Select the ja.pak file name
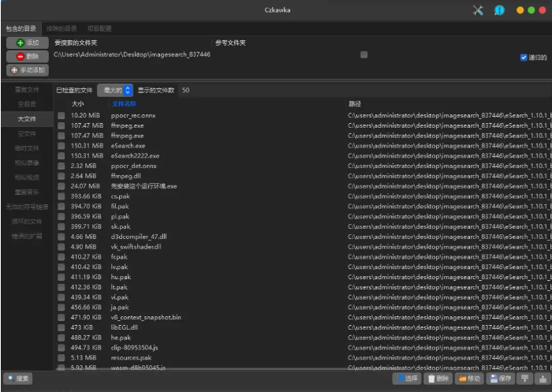The height and width of the screenshot is (392, 552). pos(120,308)
